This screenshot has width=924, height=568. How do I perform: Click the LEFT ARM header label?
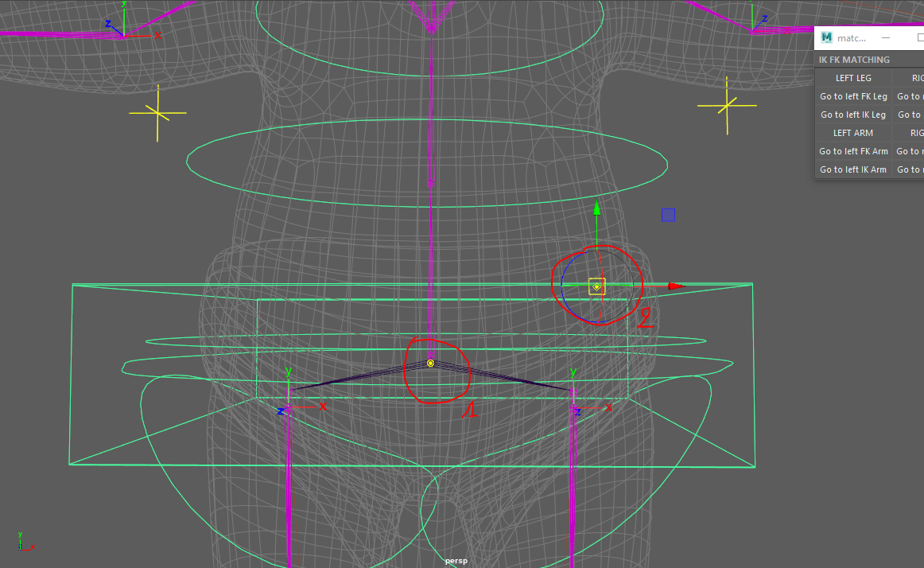click(x=853, y=133)
